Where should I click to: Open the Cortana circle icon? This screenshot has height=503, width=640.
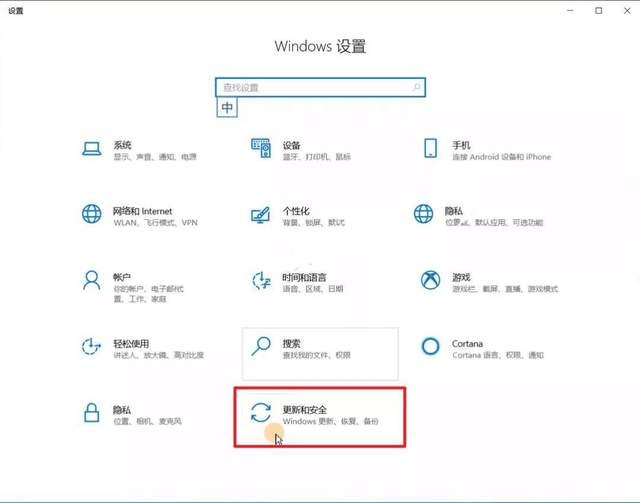click(x=431, y=346)
